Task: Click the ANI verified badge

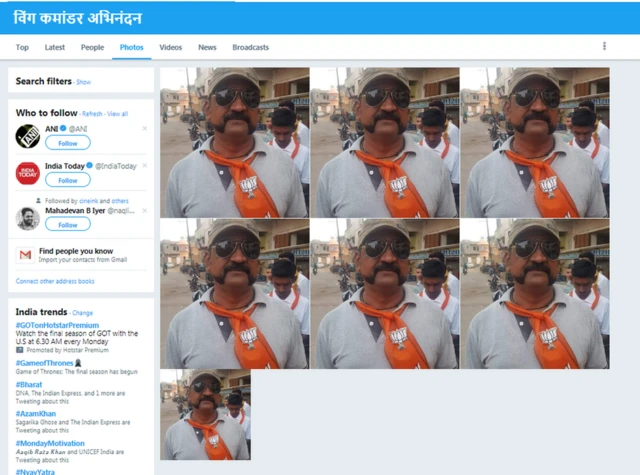Action: 63,129
